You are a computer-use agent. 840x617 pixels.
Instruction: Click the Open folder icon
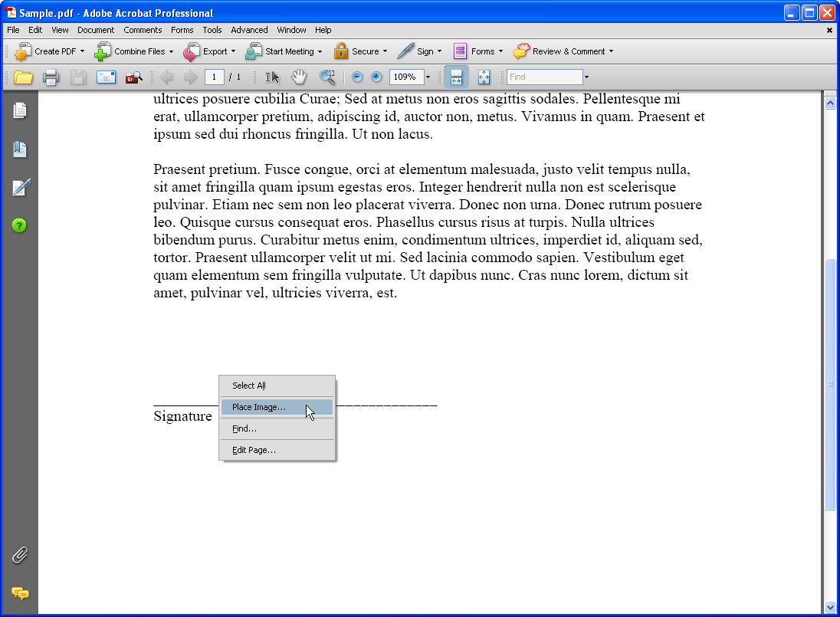coord(23,77)
